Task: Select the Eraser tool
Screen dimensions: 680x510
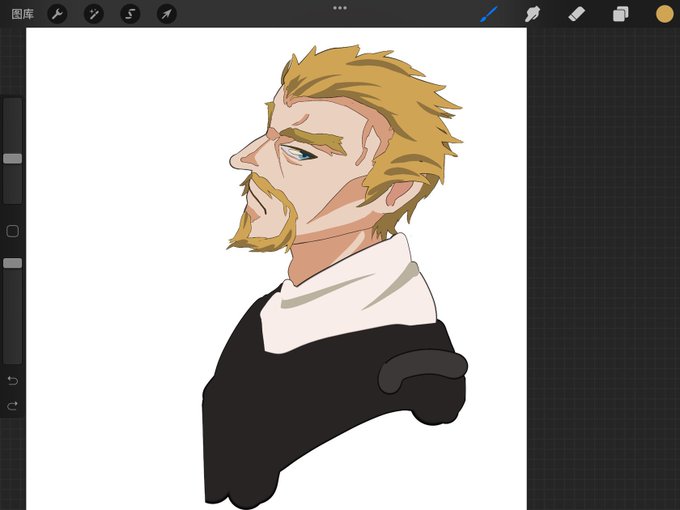Action: point(576,14)
